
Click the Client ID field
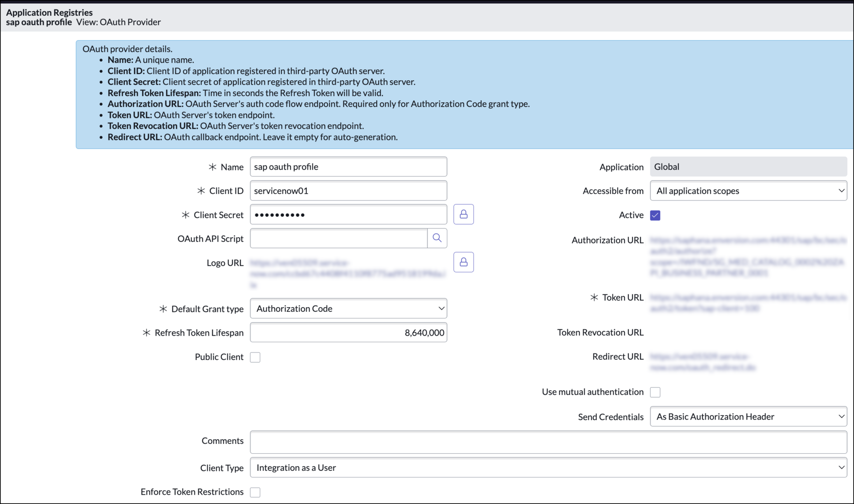point(348,191)
